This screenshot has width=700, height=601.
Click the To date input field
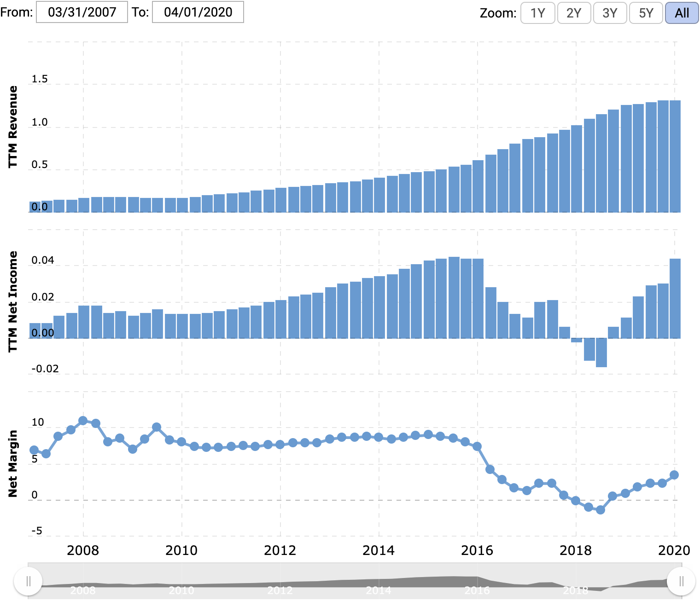click(x=198, y=12)
